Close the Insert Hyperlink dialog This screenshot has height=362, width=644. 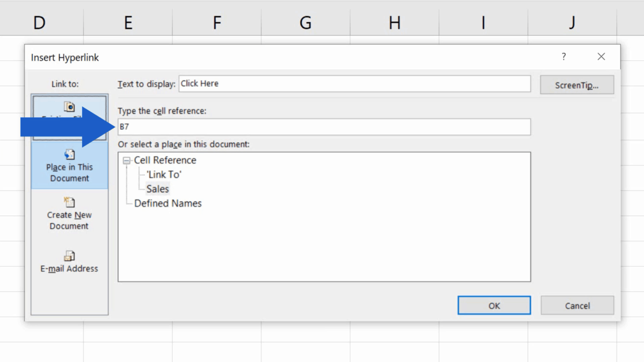click(x=601, y=56)
